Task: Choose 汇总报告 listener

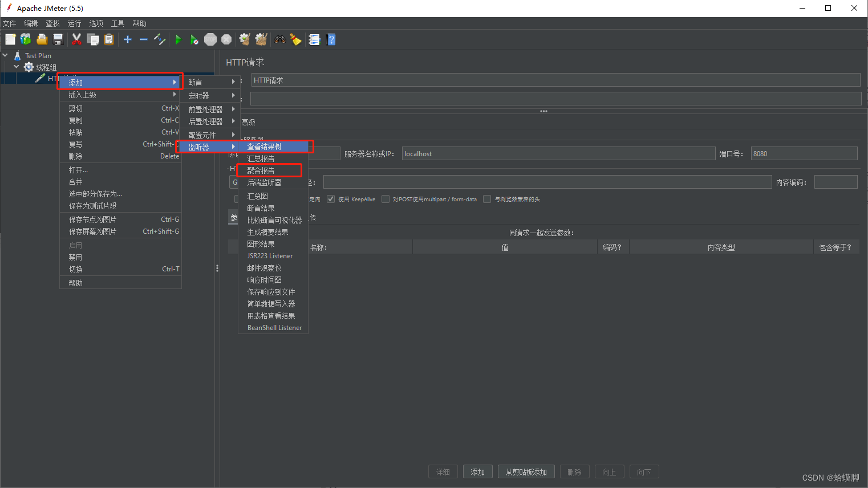Action: (x=273, y=158)
